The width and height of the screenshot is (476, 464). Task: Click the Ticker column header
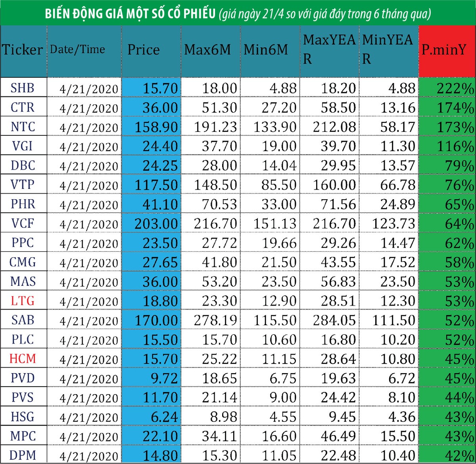pos(23,50)
